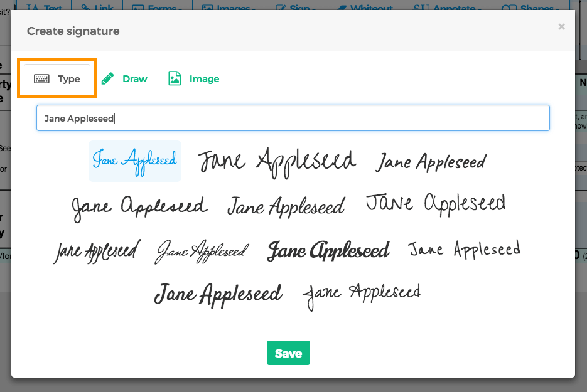Pick the last signature in the second row
Image resolution: width=587 pixels, height=392 pixels.
(436, 204)
